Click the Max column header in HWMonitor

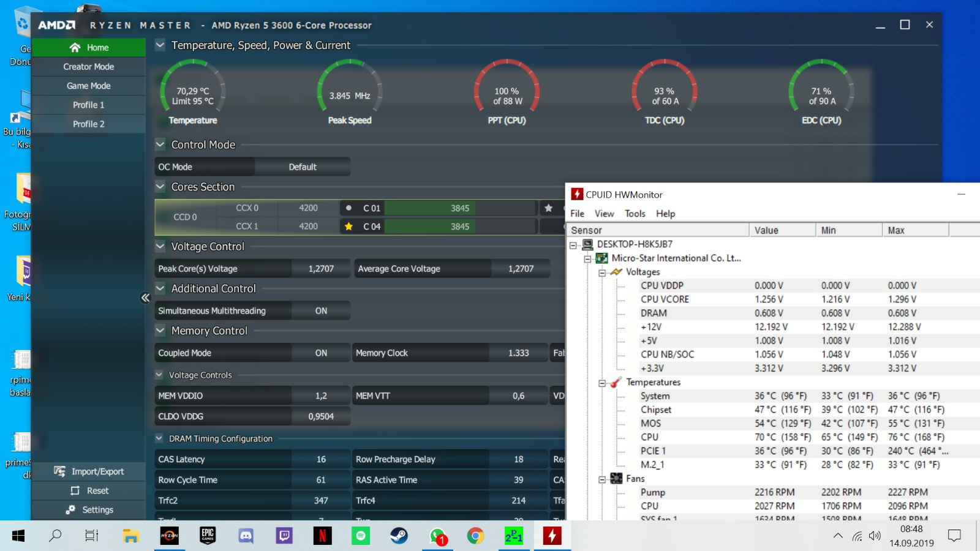916,230
